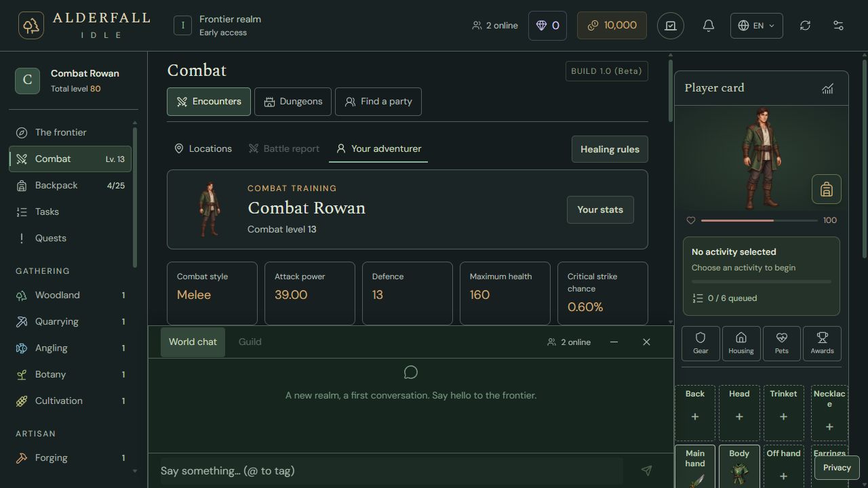
Task: Click the empty Head equipment slot
Action: pyautogui.click(x=739, y=413)
